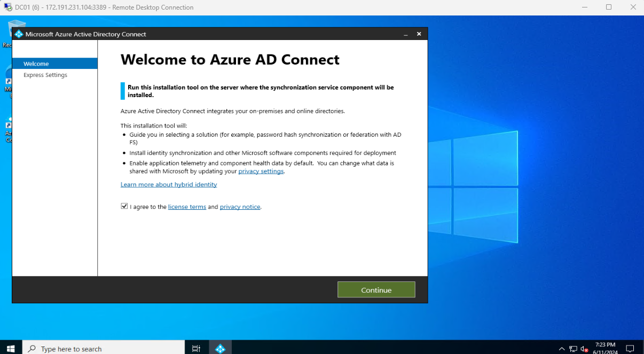This screenshot has height=354, width=644.
Task: Click the Welcome to Azure AD Connect heading
Action: tap(230, 59)
